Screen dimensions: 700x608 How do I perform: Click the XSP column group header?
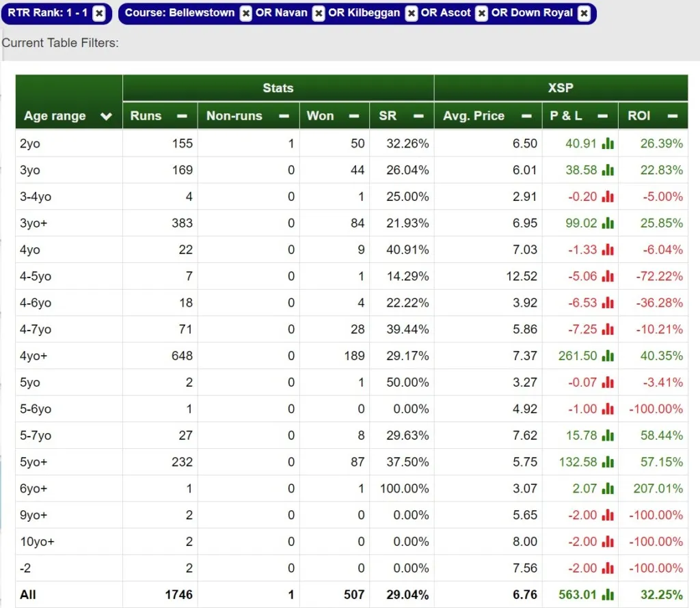561,88
